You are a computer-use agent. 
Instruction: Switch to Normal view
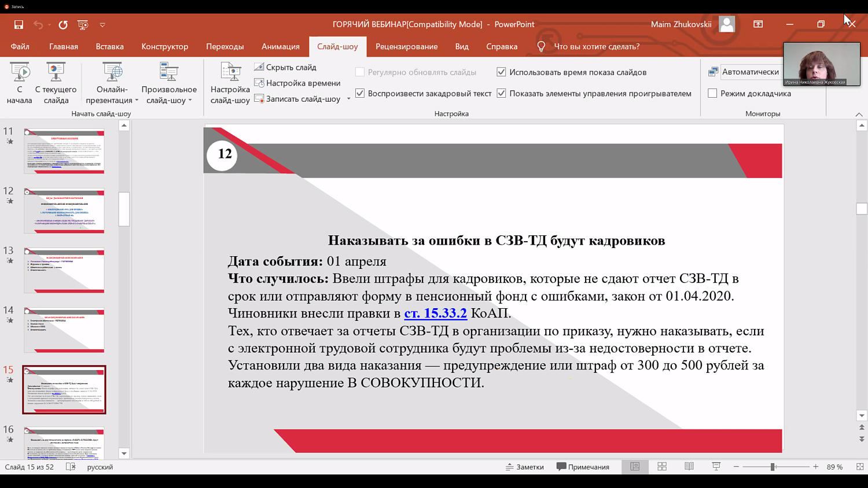(x=635, y=467)
